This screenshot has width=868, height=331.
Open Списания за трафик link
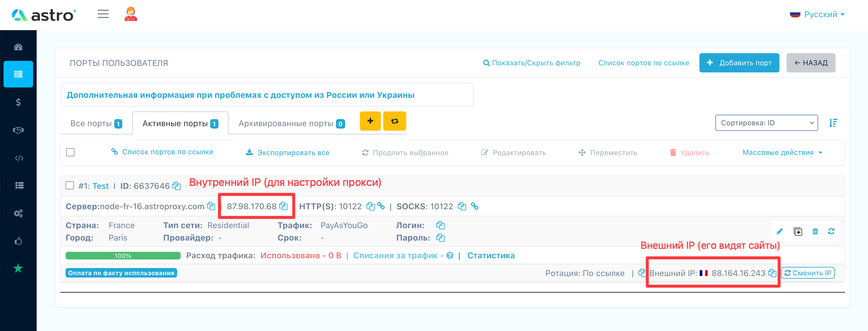(398, 255)
